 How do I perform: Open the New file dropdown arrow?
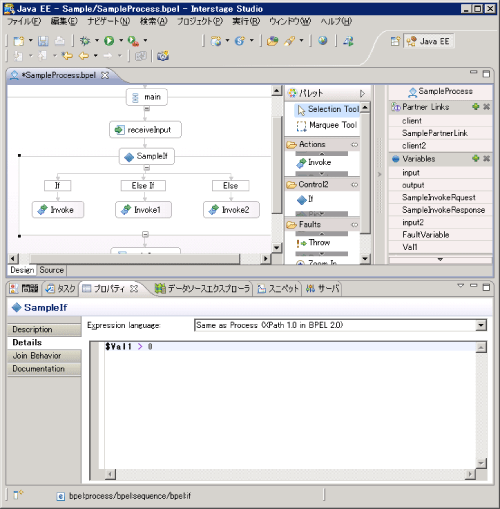point(30,40)
